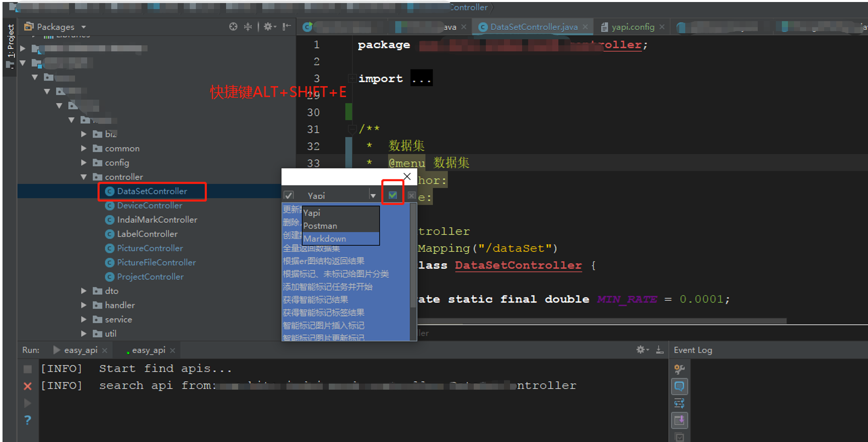Select API item 根据标记、未标记给图片分类
This screenshot has height=442, width=868.
pos(346,274)
